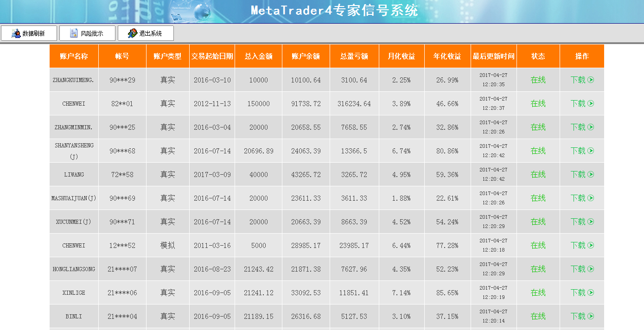Click deposit amount 150000

pos(259,103)
